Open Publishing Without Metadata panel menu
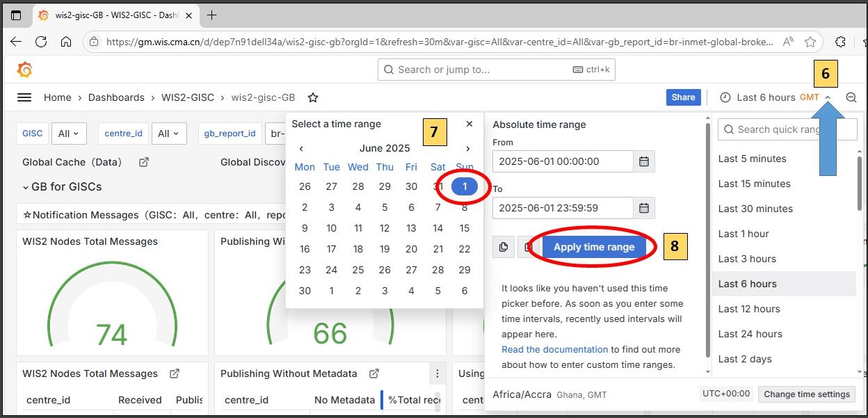 click(437, 373)
